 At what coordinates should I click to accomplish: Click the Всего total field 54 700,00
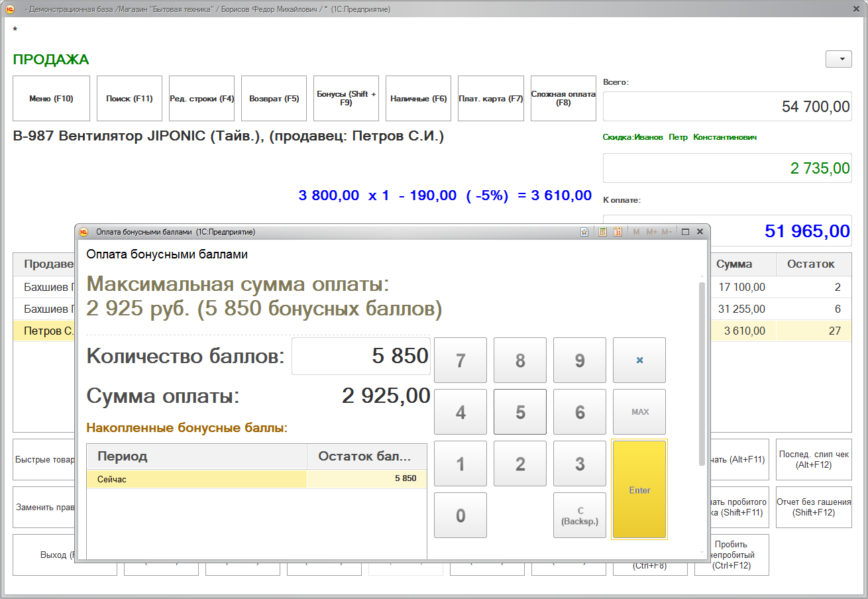(x=728, y=107)
